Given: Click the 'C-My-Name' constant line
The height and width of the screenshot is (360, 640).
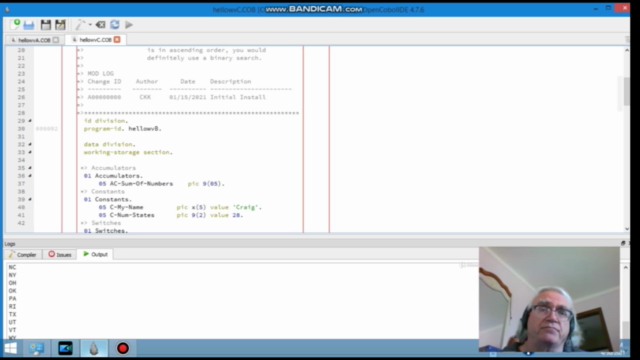Looking at the screenshot, I should click(x=180, y=207).
